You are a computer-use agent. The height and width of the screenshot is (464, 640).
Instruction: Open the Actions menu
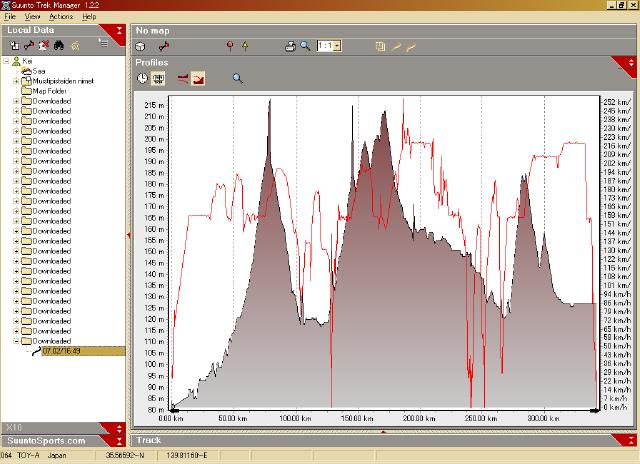pyautogui.click(x=61, y=16)
